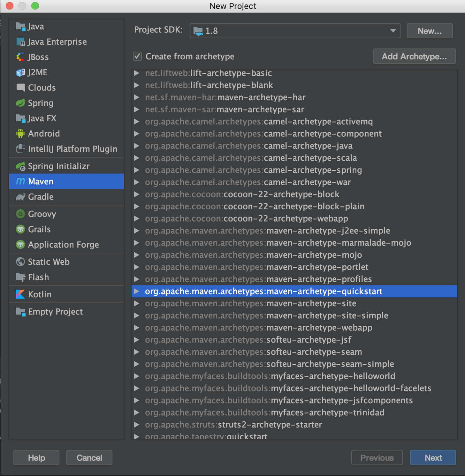The image size is (465, 476).
Task: Click the SDK folder icon in combo box
Action: pos(198,31)
